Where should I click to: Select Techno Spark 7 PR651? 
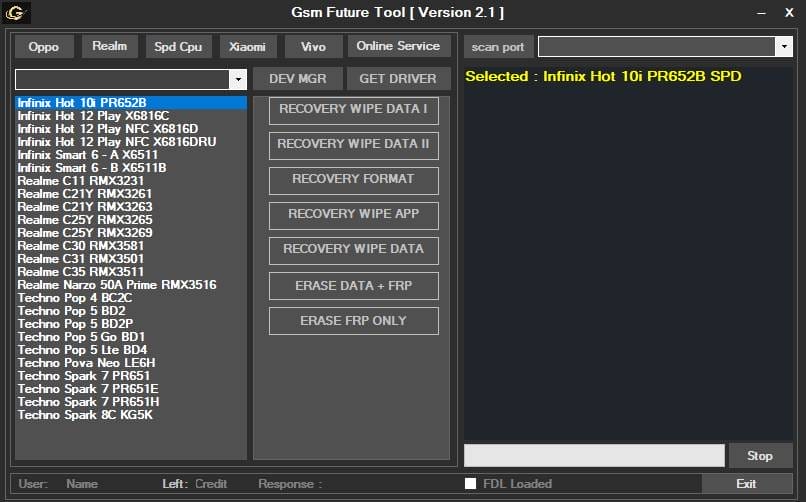click(x=131, y=376)
